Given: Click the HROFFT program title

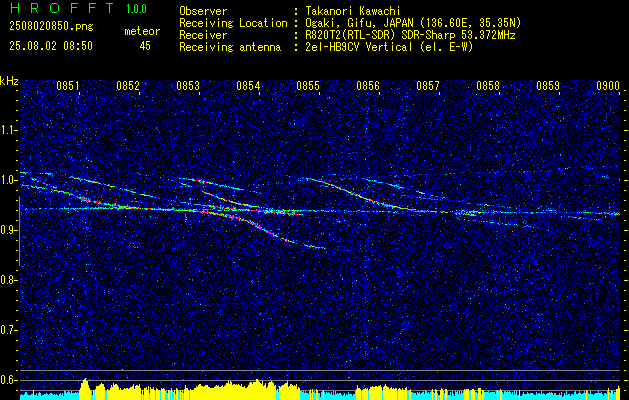Looking at the screenshot, I should tap(61, 8).
